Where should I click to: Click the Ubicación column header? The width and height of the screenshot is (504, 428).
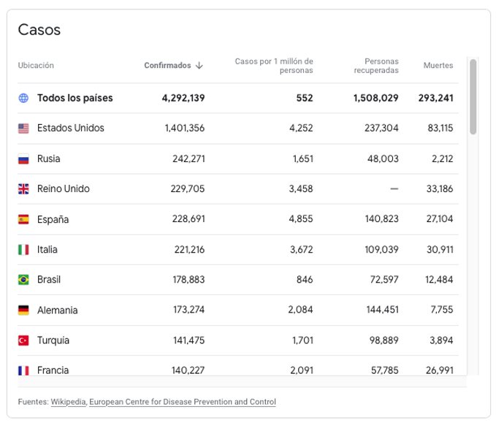coord(36,66)
